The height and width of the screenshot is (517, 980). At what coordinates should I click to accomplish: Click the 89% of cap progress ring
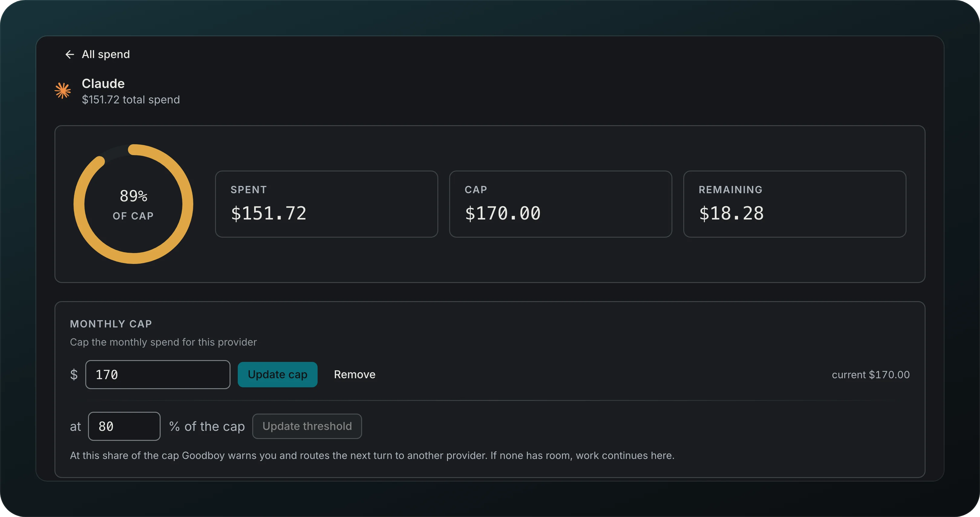point(133,204)
